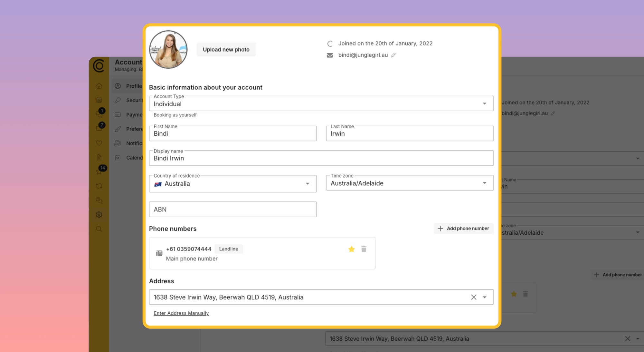Viewport: 644px width, 352px height.
Task: Open the chat bubbles icon in sidebar
Action: pos(99,200)
